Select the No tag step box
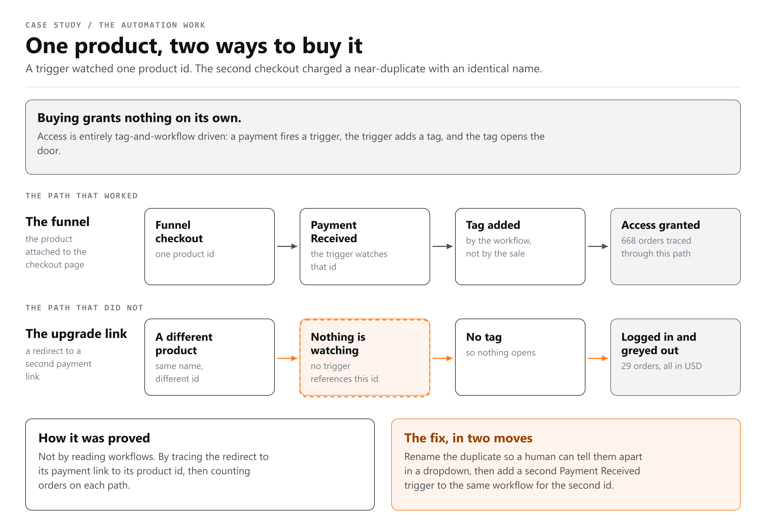Image resolution: width=766 pixels, height=532 pixels. pos(520,357)
